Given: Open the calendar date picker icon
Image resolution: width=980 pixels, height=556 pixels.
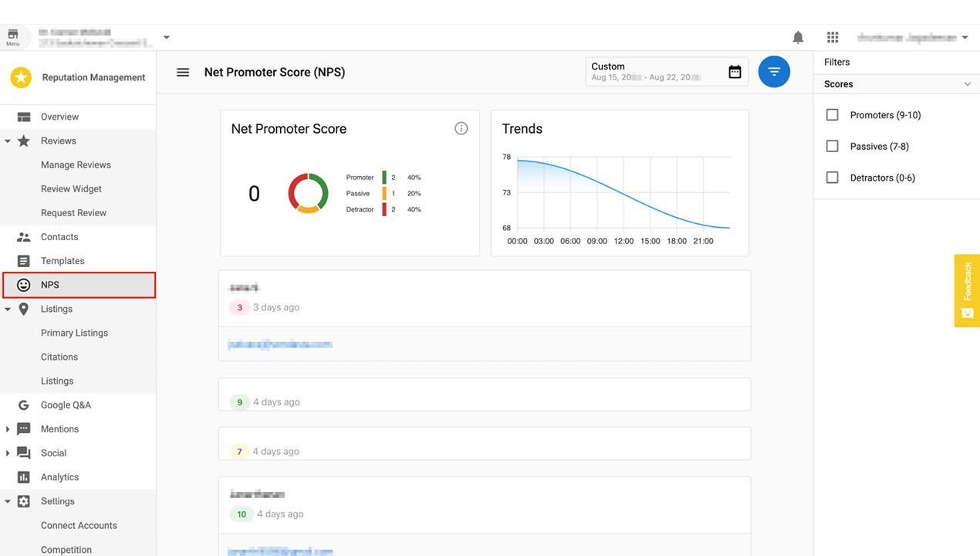Looking at the screenshot, I should click(x=735, y=72).
